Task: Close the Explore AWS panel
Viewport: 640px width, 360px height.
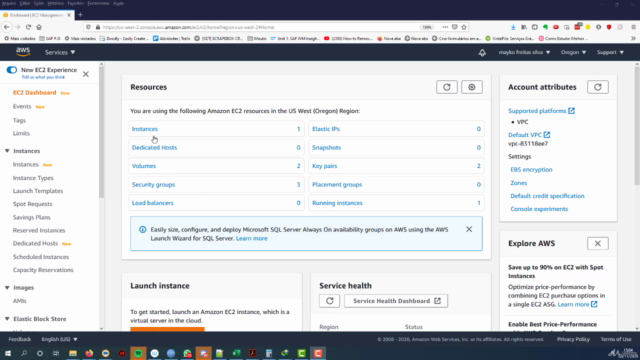Action: click(x=598, y=243)
